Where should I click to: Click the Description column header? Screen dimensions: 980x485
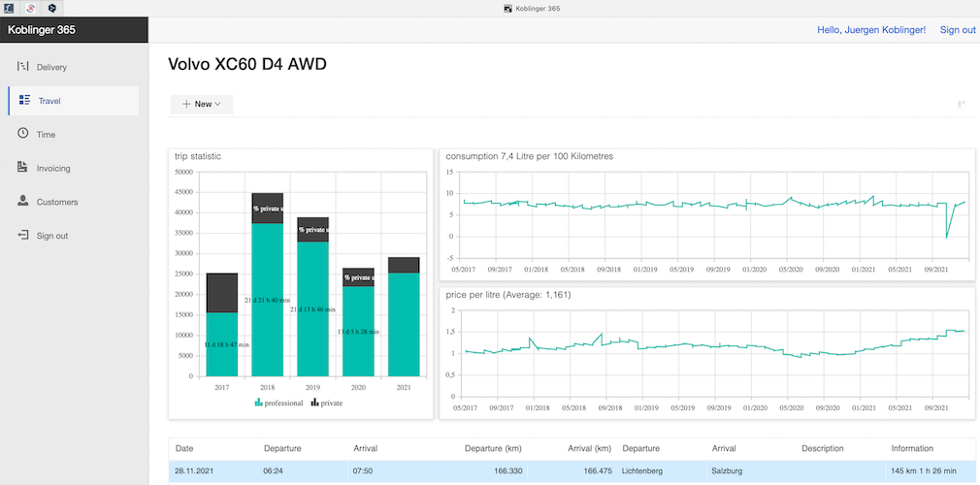[x=823, y=448]
